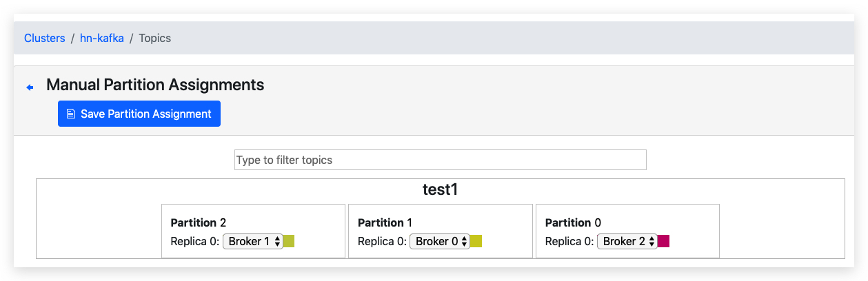Click the Manual Partition Assignments heading
The image size is (868, 281).
click(155, 85)
